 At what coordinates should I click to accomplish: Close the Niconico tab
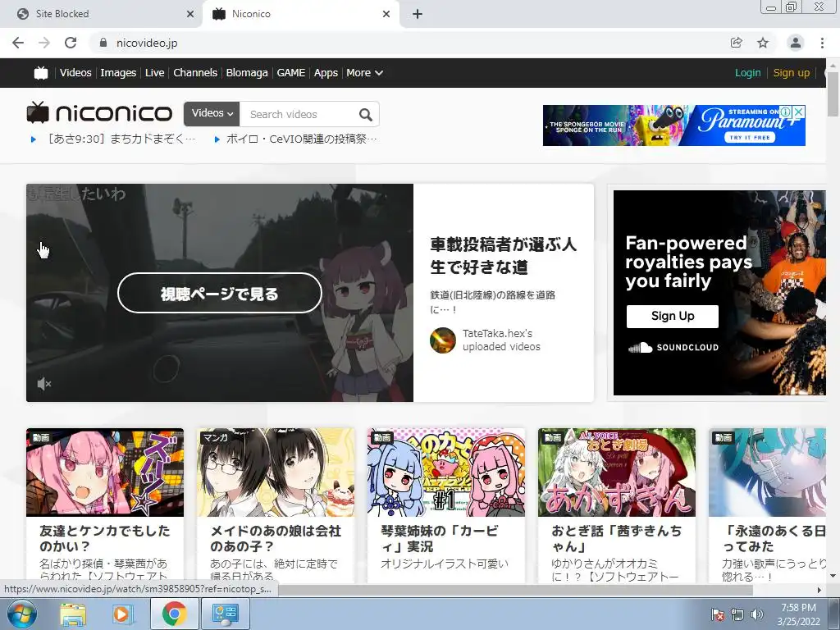386,14
